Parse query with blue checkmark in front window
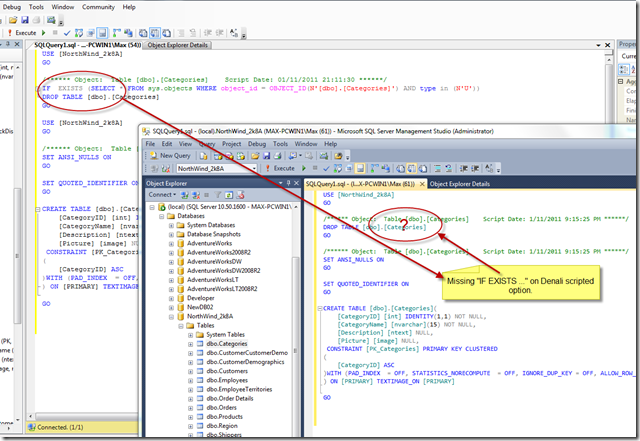 pyautogui.click(x=326, y=168)
